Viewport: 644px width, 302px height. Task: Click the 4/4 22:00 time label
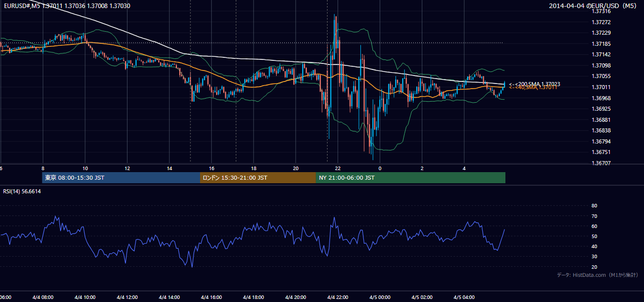point(338,297)
